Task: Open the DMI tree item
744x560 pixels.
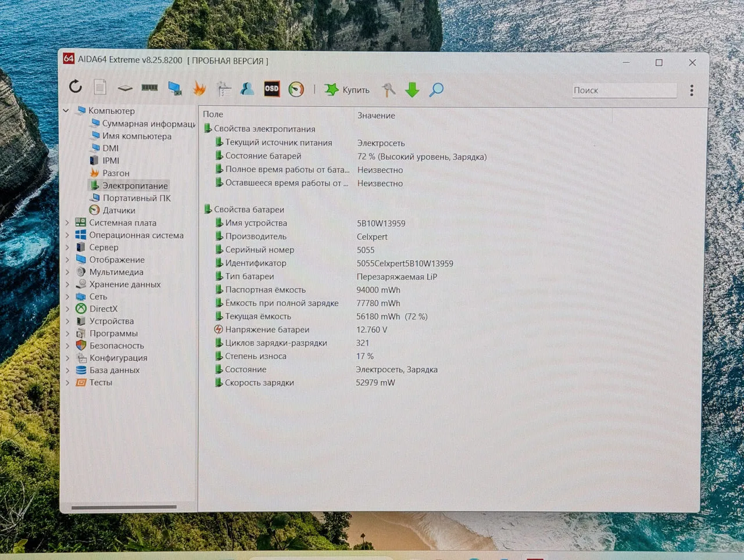Action: click(x=105, y=148)
